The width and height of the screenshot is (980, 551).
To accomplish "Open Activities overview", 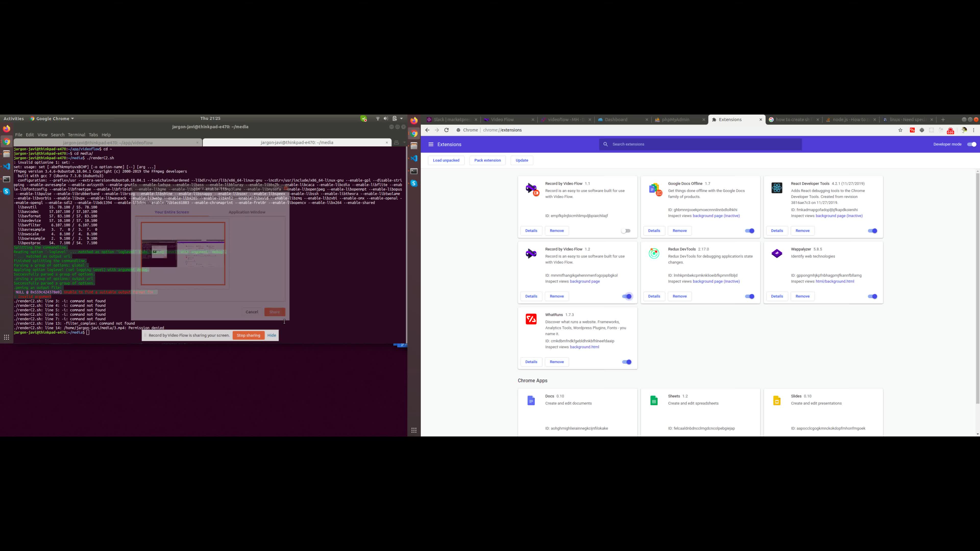I will coord(14,119).
